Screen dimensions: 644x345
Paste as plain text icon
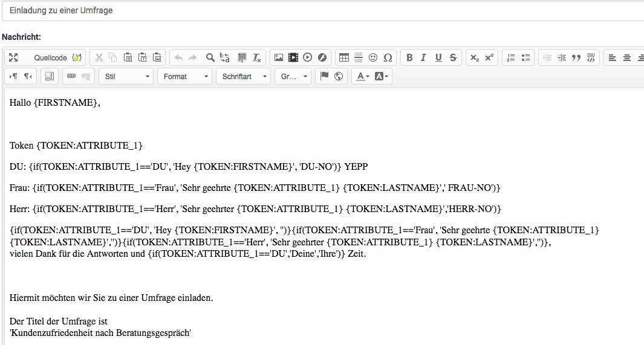(x=143, y=57)
